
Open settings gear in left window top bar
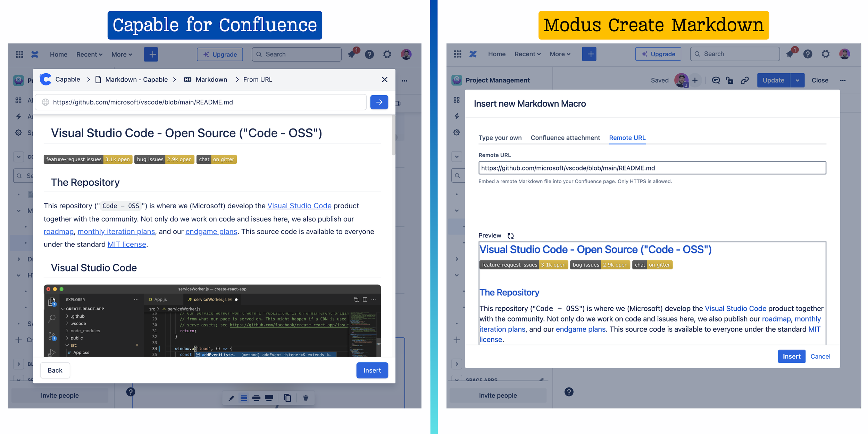387,55
